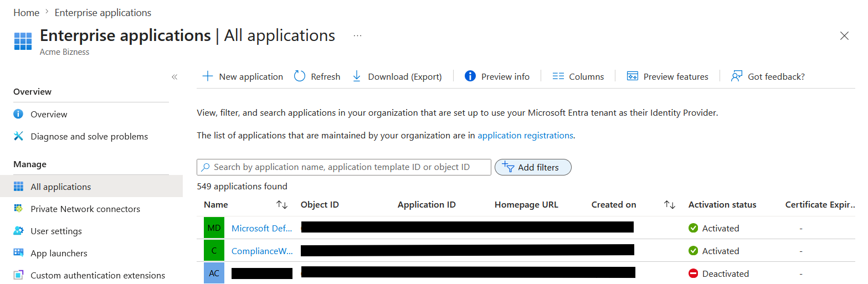This screenshot has height=284, width=868.
Task: Open the ellipsis more options menu
Action: click(x=357, y=35)
